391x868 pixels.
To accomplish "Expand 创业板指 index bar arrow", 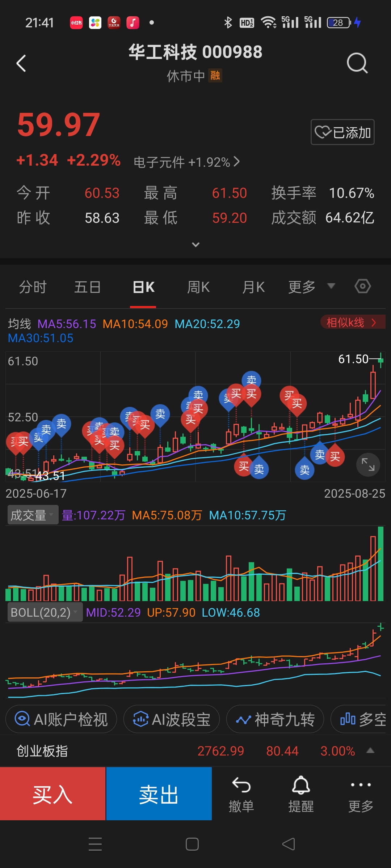I will tap(370, 751).
